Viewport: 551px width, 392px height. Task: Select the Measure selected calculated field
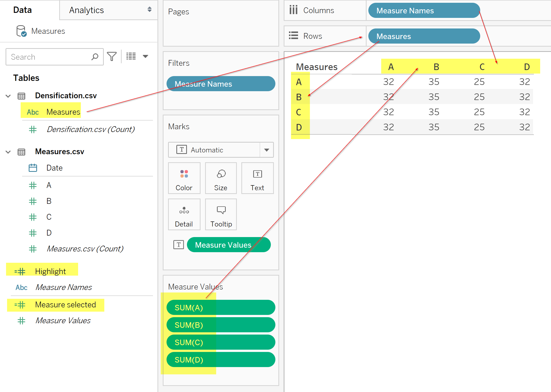[65, 305]
